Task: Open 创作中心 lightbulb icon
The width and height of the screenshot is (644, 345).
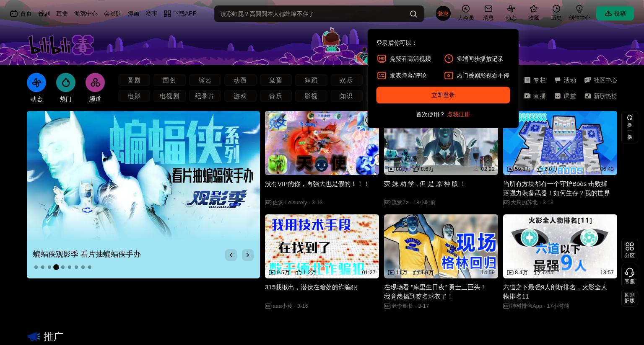Action: [x=579, y=9]
